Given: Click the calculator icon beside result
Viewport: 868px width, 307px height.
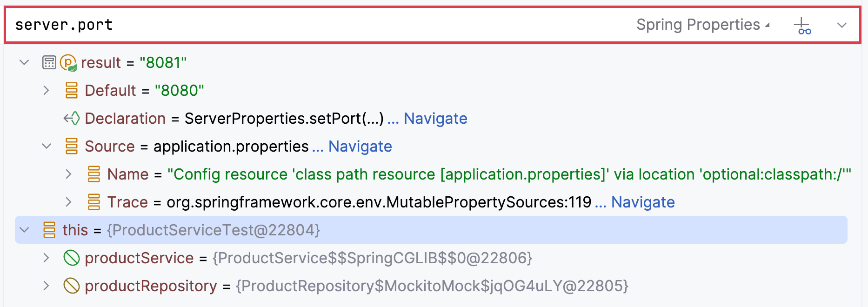Looking at the screenshot, I should [49, 62].
